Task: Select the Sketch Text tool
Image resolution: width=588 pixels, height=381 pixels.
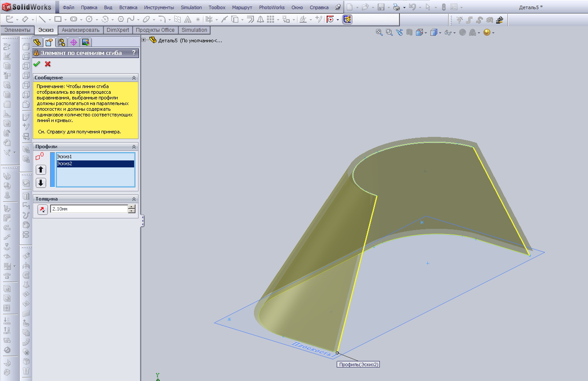Action: [x=187, y=19]
